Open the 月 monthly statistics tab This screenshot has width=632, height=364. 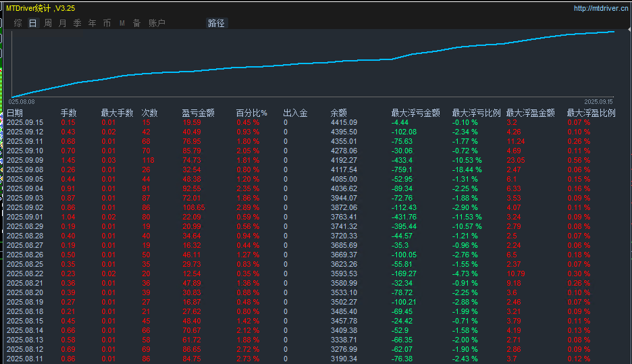click(63, 23)
